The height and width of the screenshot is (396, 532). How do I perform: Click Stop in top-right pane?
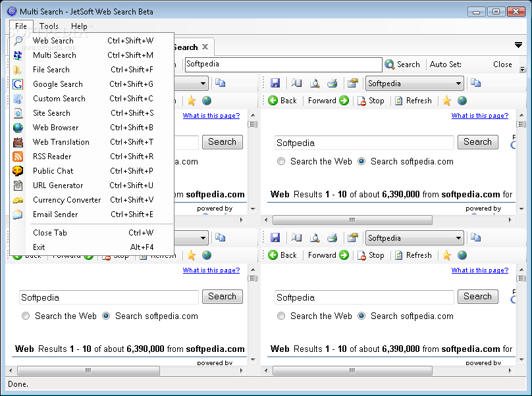click(x=371, y=101)
